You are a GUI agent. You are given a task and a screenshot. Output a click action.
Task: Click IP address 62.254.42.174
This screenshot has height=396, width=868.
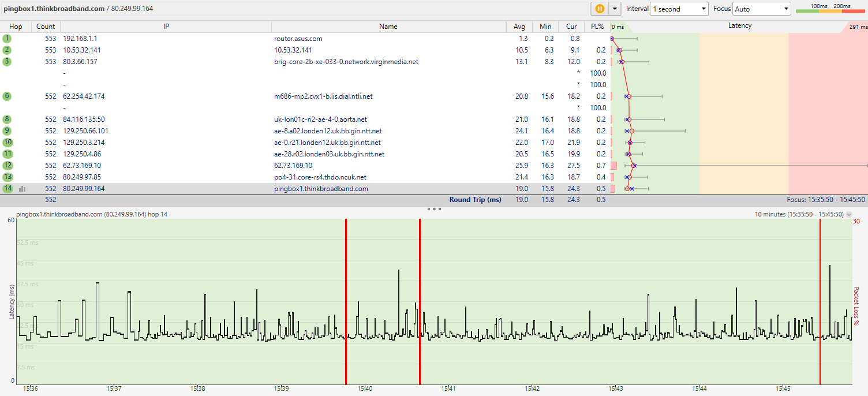pos(84,96)
